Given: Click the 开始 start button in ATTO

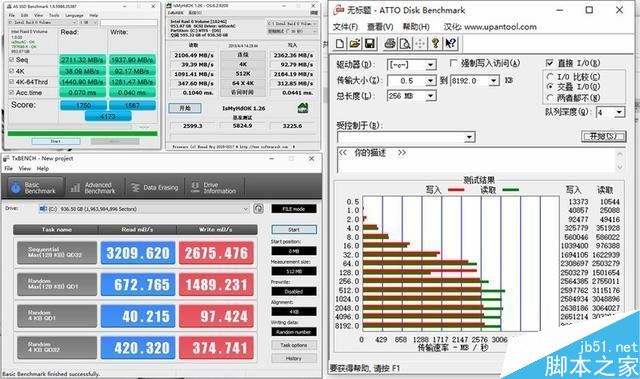Looking at the screenshot, I should 603,137.
